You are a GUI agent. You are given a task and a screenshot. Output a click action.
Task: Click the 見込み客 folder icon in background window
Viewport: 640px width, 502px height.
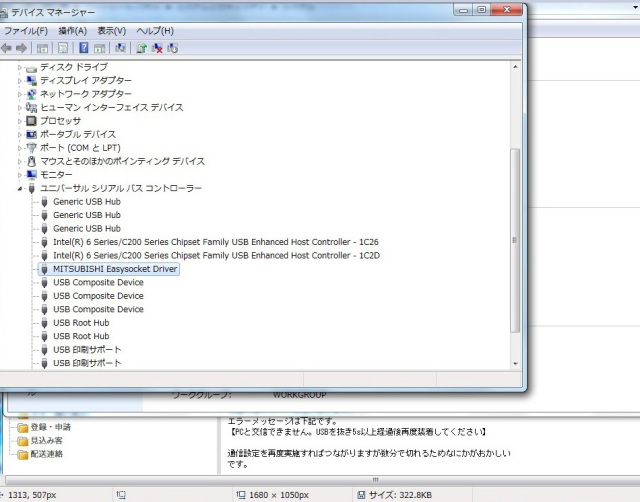23,441
